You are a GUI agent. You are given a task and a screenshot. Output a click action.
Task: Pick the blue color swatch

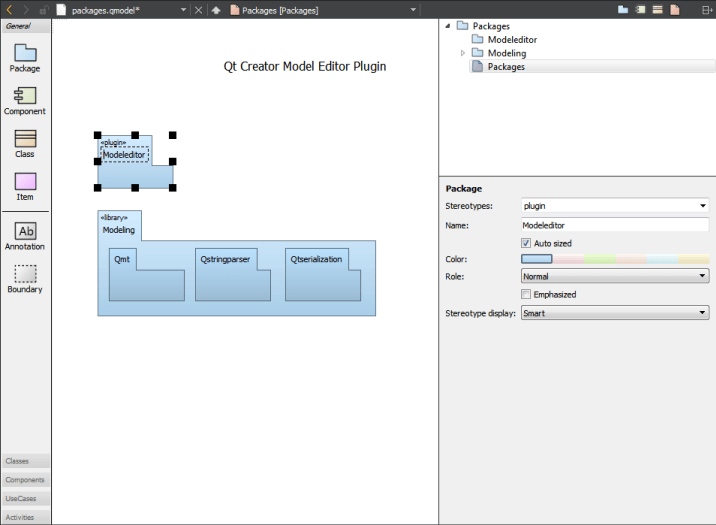[537, 259]
